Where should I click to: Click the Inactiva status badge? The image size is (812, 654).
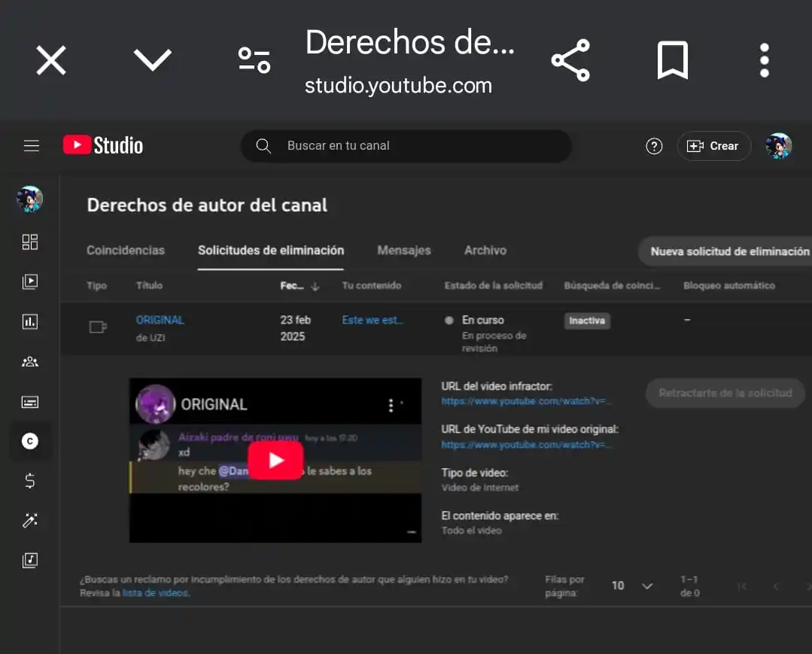coord(587,321)
